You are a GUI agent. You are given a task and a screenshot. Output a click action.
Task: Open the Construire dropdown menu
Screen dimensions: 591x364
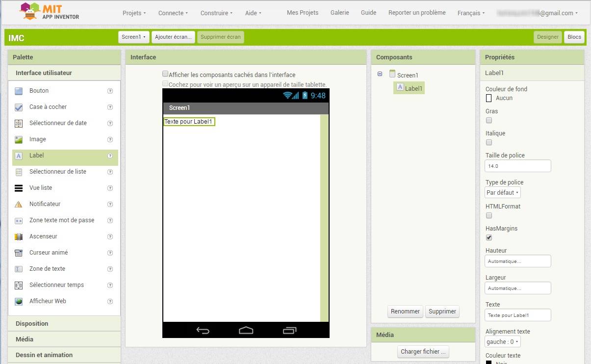pos(216,13)
